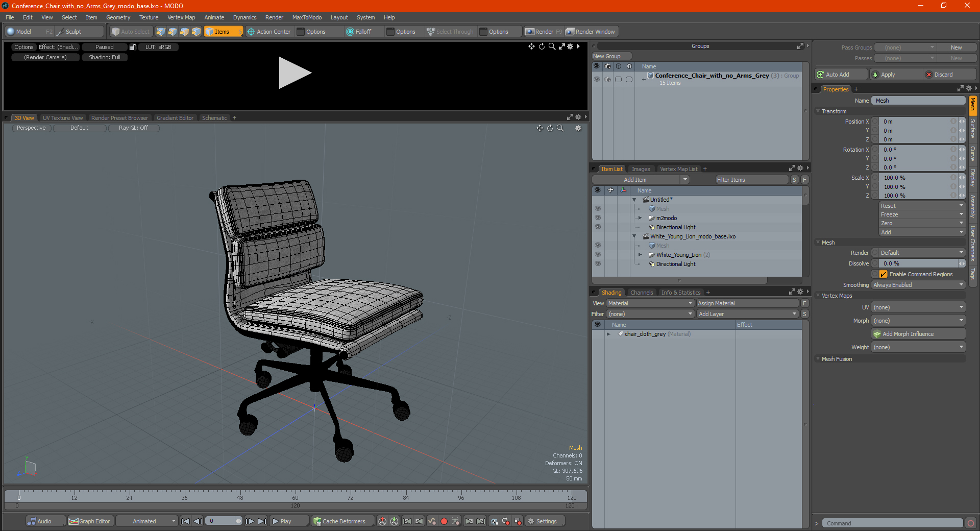Activate the Items selection mode

(x=223, y=32)
